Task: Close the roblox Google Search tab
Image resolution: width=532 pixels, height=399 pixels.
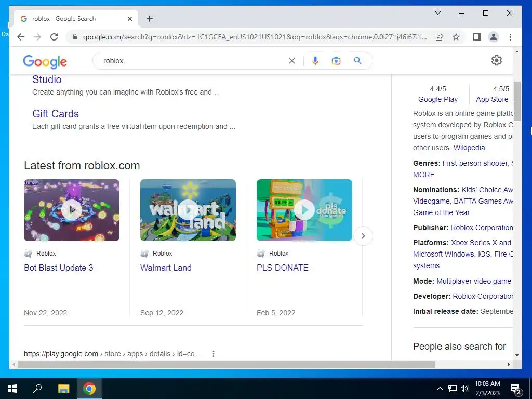Action: [129, 19]
